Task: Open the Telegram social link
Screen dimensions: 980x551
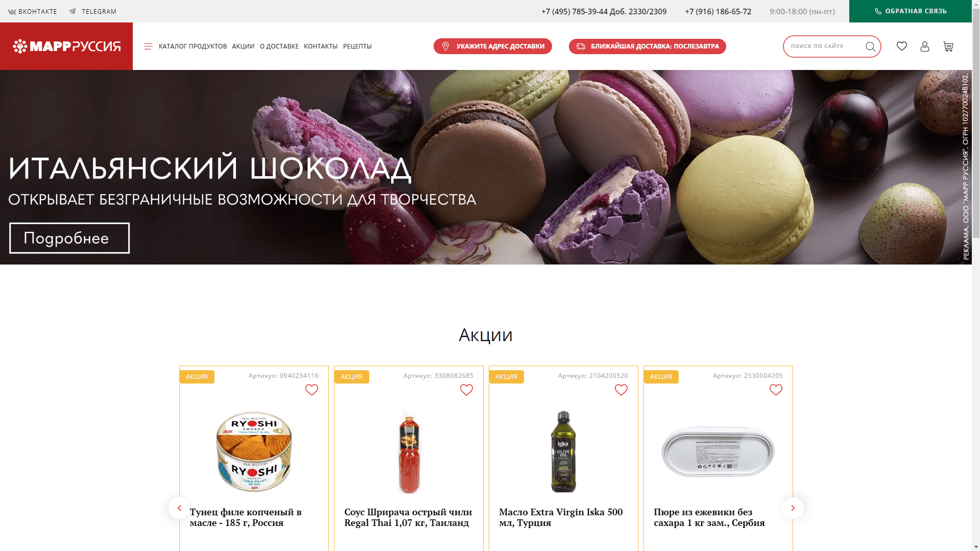Action: pos(93,11)
